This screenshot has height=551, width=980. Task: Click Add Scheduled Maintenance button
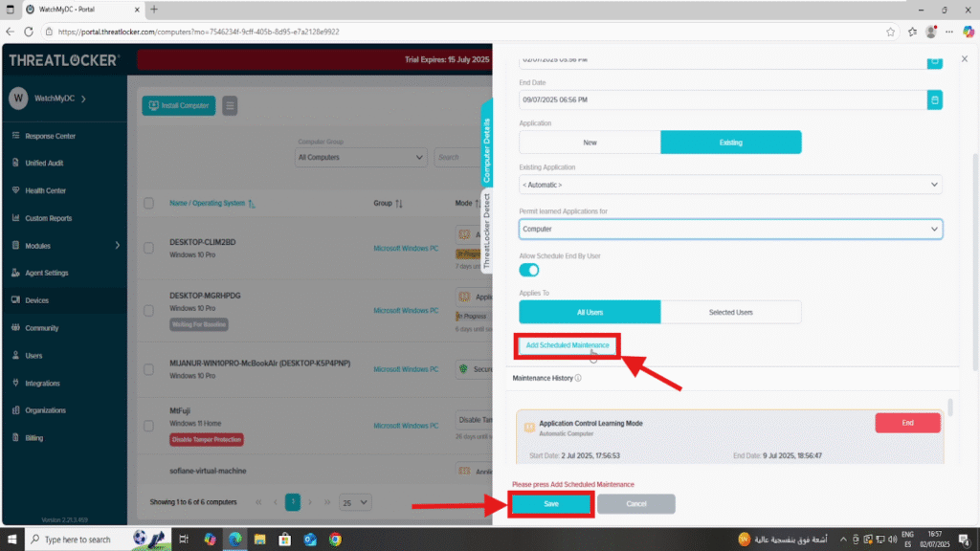[x=567, y=345]
